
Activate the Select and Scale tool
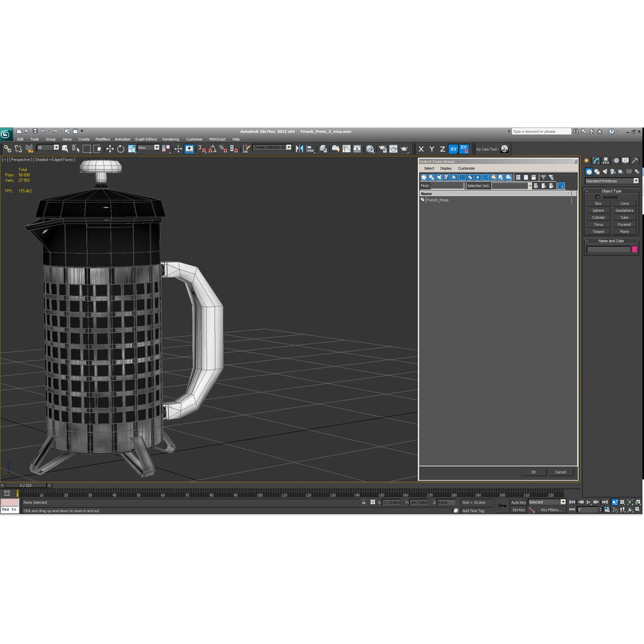coord(131,148)
